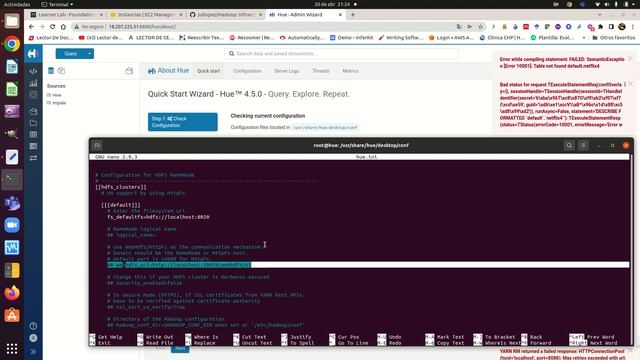Dismiss the Table not found error notification
This screenshot has width=640, height=360.
pos(630,59)
